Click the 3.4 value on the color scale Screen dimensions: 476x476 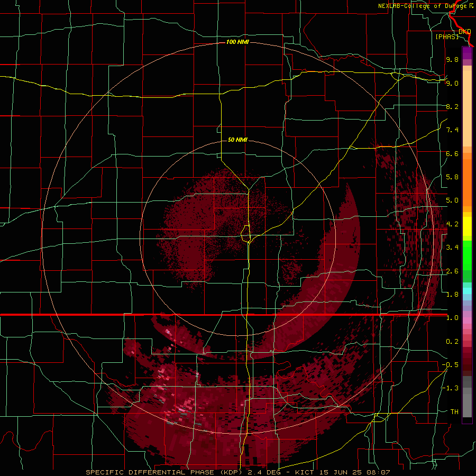(452, 248)
